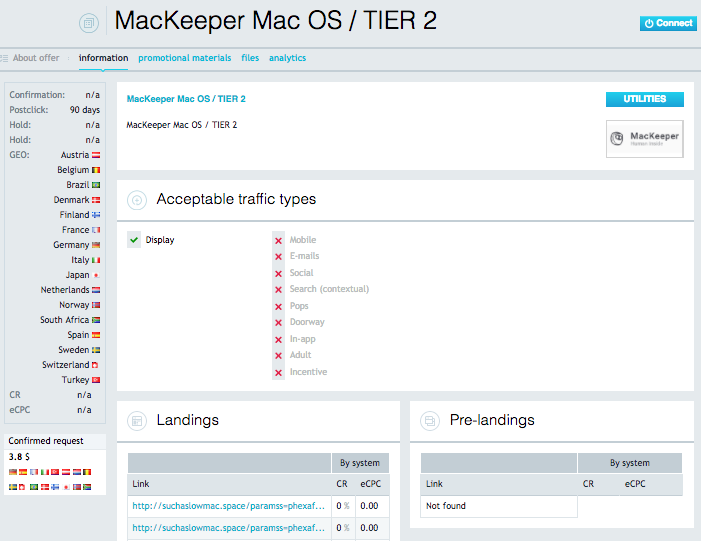
Task: Click the MacKeeper logo thumbnail
Action: [x=645, y=139]
